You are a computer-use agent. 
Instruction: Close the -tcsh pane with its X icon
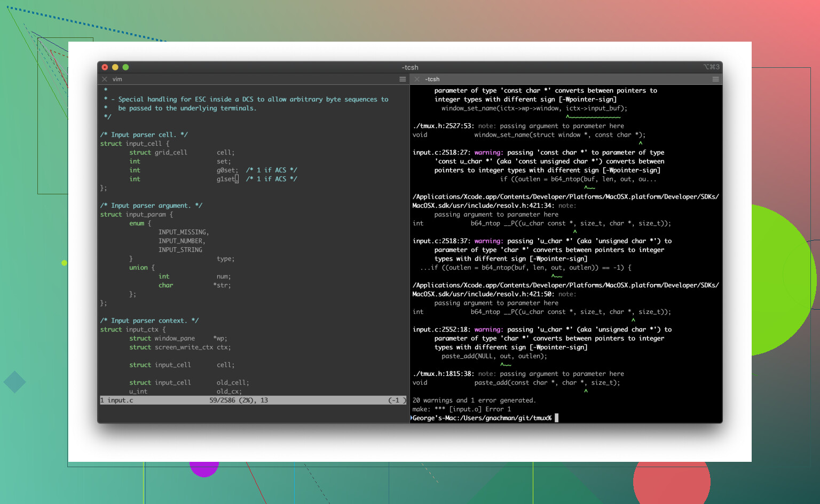[x=417, y=79]
